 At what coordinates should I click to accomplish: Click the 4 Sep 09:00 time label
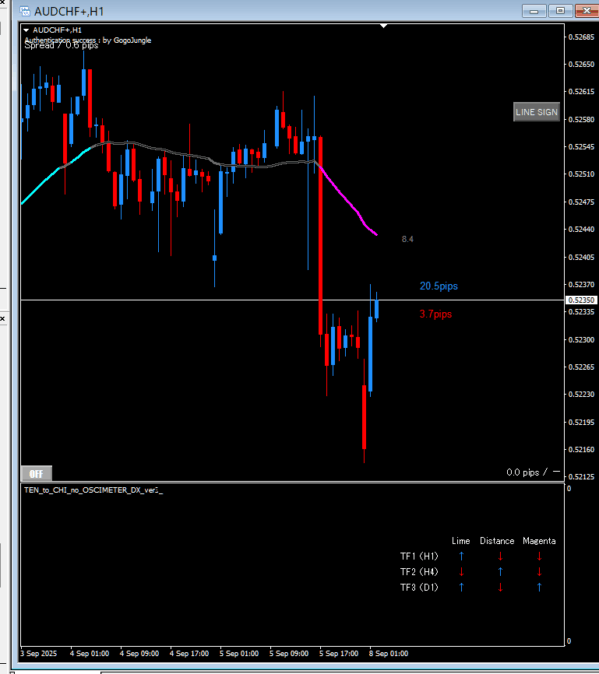tap(139, 653)
